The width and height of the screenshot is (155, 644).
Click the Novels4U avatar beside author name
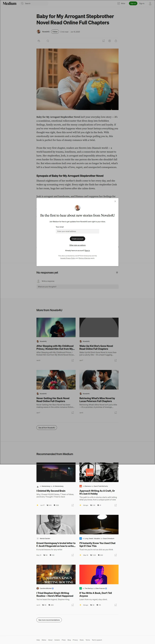pos(39,31)
